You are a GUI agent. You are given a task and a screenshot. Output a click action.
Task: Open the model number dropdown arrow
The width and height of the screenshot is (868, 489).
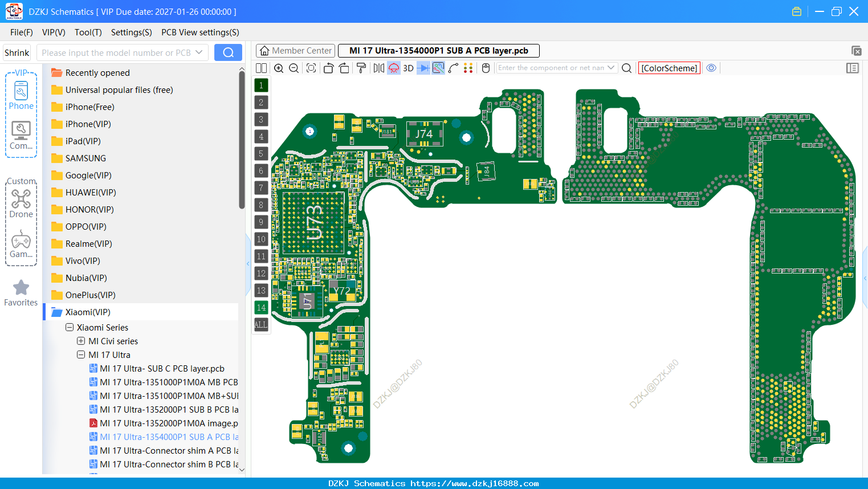point(199,52)
